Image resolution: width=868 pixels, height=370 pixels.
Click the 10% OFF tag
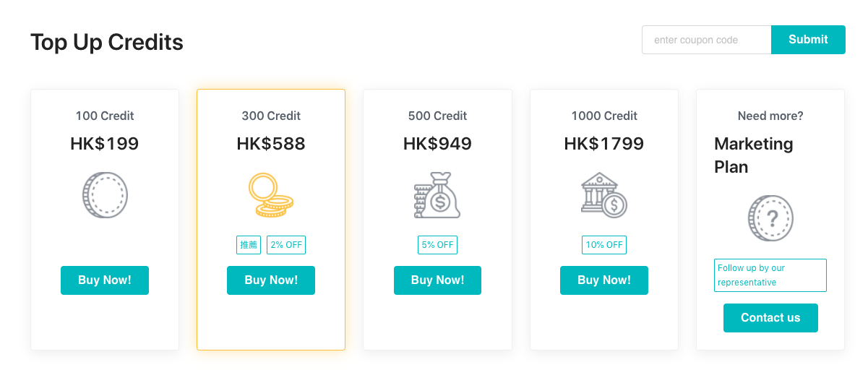[x=604, y=245]
